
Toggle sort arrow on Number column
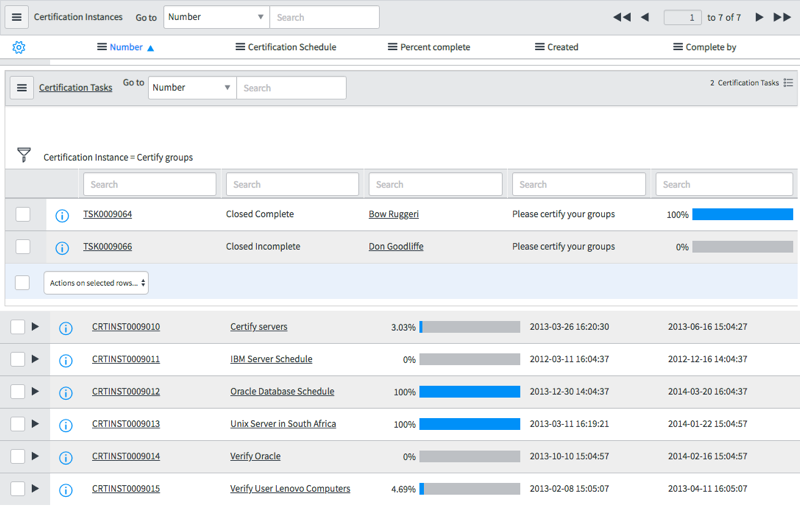coord(151,48)
